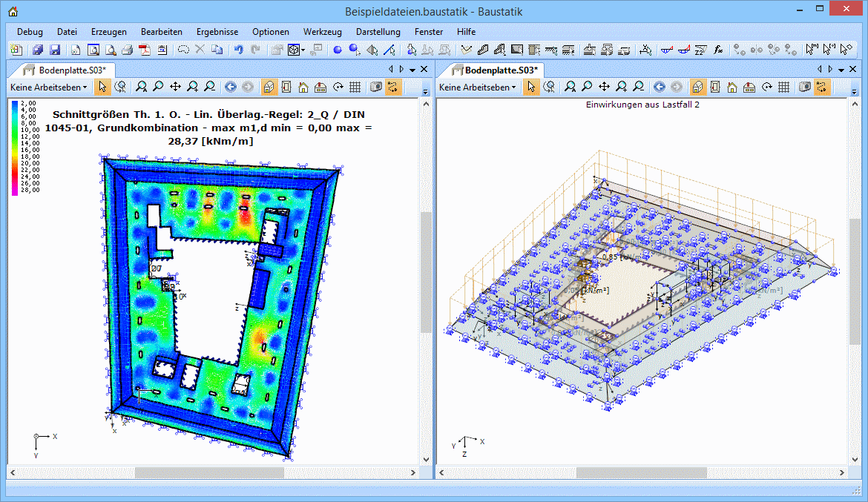Click the undo arrow icon
The image size is (868, 502).
[x=238, y=50]
